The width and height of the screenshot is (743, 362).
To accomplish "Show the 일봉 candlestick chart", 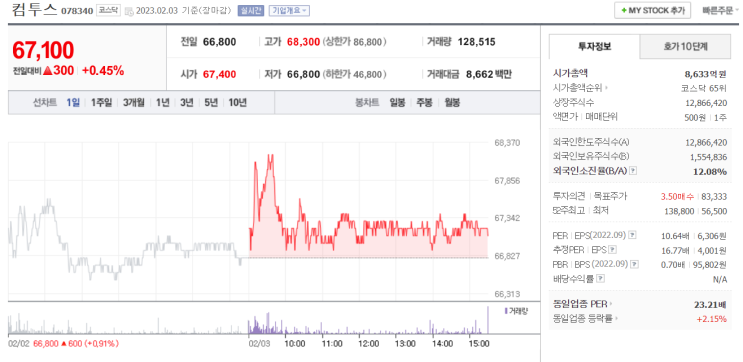I will click(397, 102).
